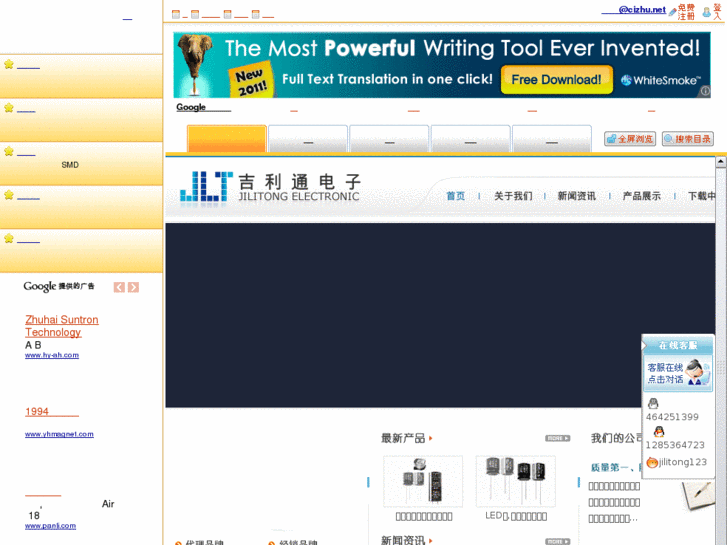The width and height of the screenshot is (727, 545).
Task: Select the orange active tab
Action: click(x=227, y=138)
